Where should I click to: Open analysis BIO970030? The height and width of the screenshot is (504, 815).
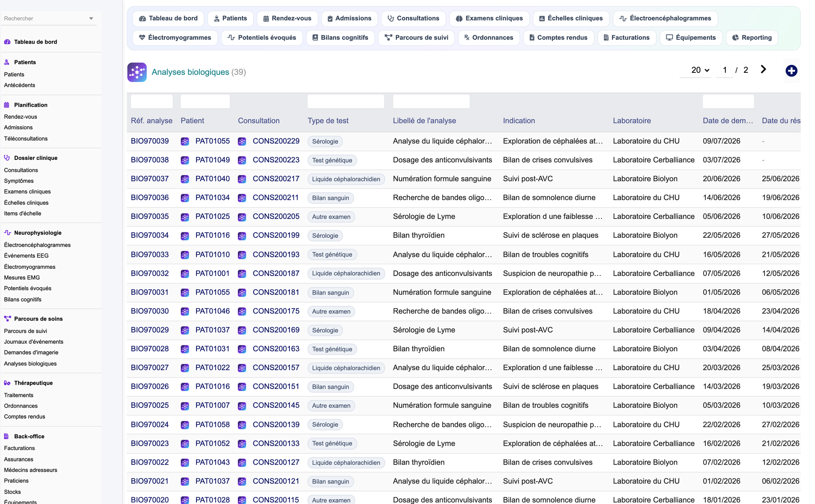point(150,311)
